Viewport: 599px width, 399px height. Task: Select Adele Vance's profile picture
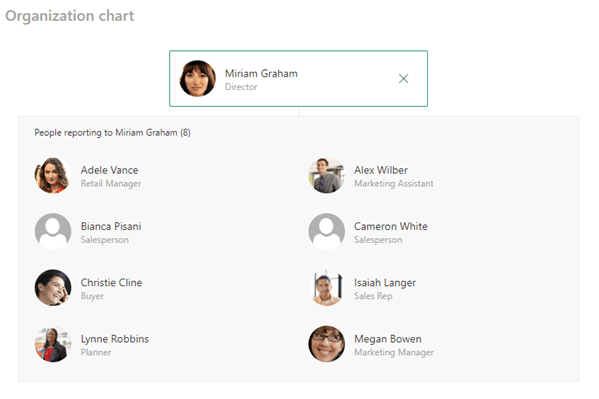[53, 175]
